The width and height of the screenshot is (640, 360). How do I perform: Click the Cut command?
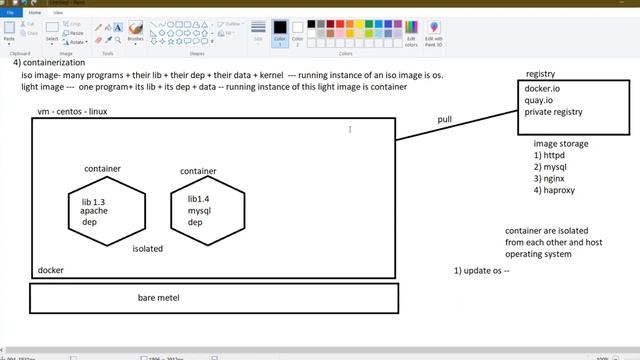[x=28, y=24]
